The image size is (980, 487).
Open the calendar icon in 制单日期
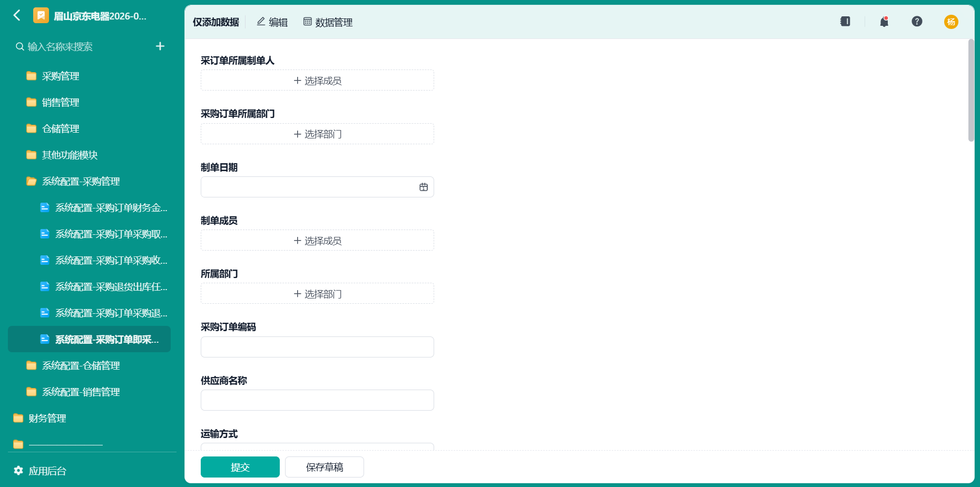(x=424, y=187)
